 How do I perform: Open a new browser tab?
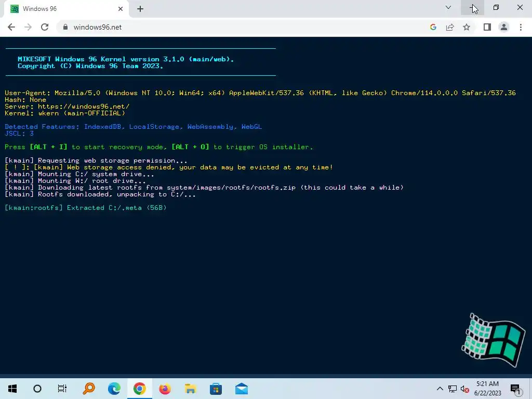coord(140,9)
